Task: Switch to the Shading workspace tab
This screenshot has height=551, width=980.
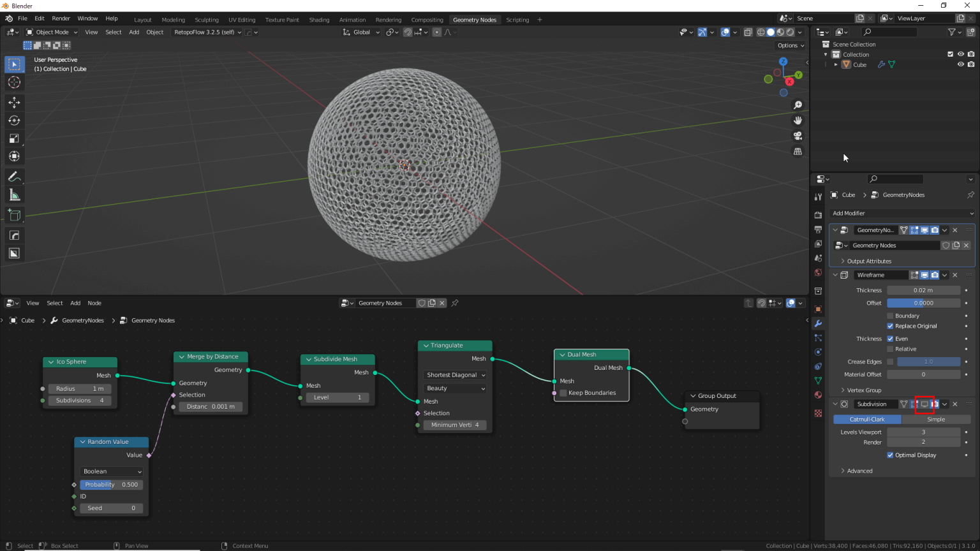Action: (x=319, y=19)
